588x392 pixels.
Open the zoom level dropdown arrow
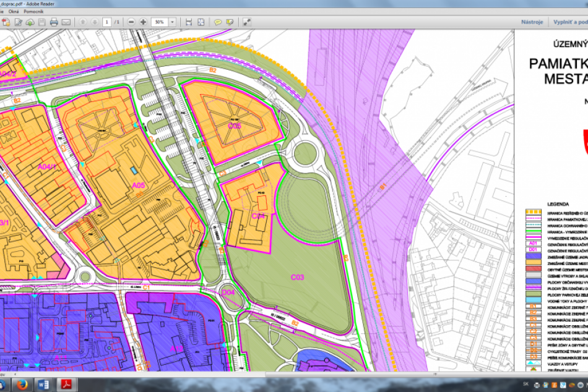click(x=171, y=22)
